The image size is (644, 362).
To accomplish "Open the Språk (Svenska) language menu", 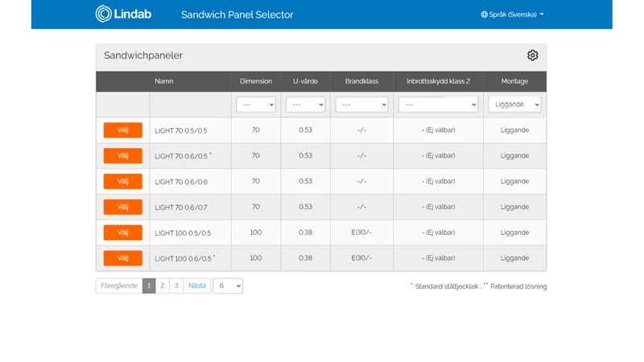I will (x=512, y=14).
